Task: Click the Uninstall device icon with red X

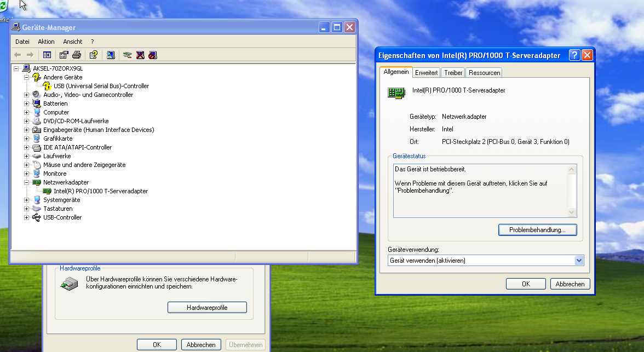Action: 140,55
